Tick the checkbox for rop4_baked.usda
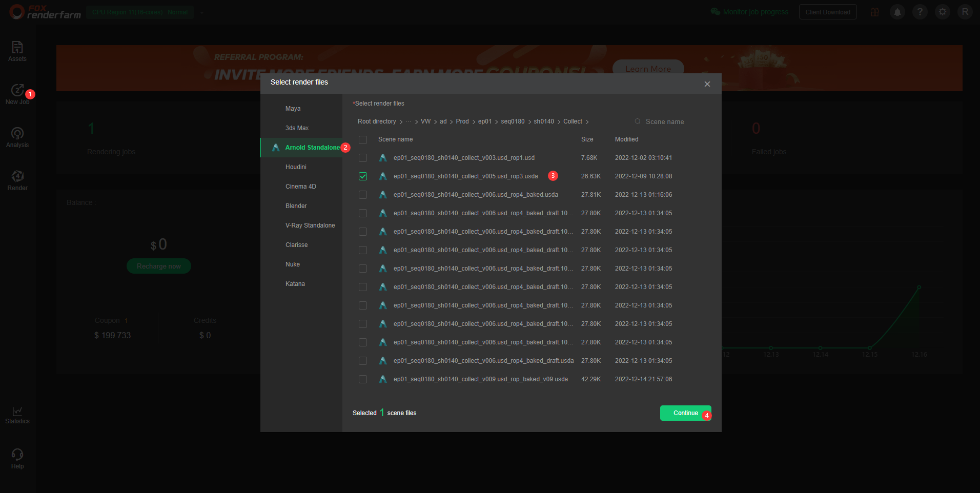Screen dimensions: 980x493 363,195
